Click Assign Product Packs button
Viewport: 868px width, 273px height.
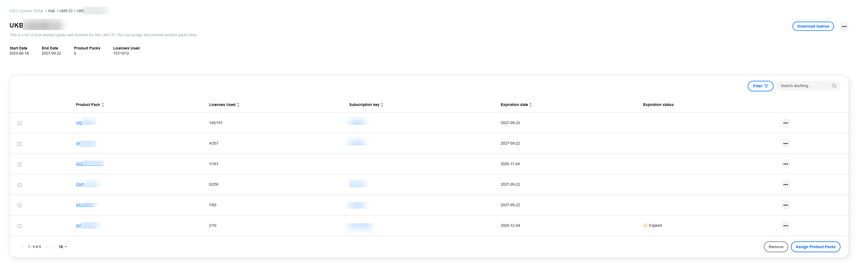815,247
